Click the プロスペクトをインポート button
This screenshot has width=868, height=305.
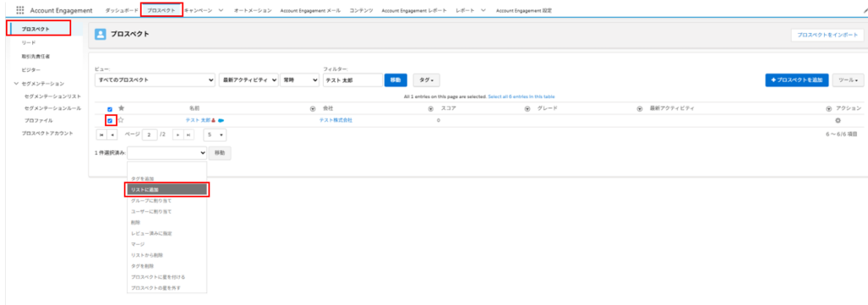pyautogui.click(x=827, y=35)
